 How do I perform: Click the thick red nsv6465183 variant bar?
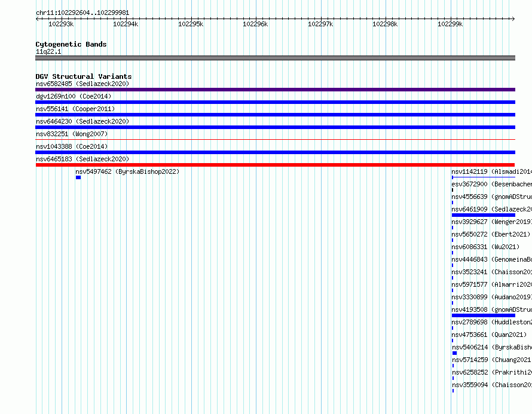[275, 165]
